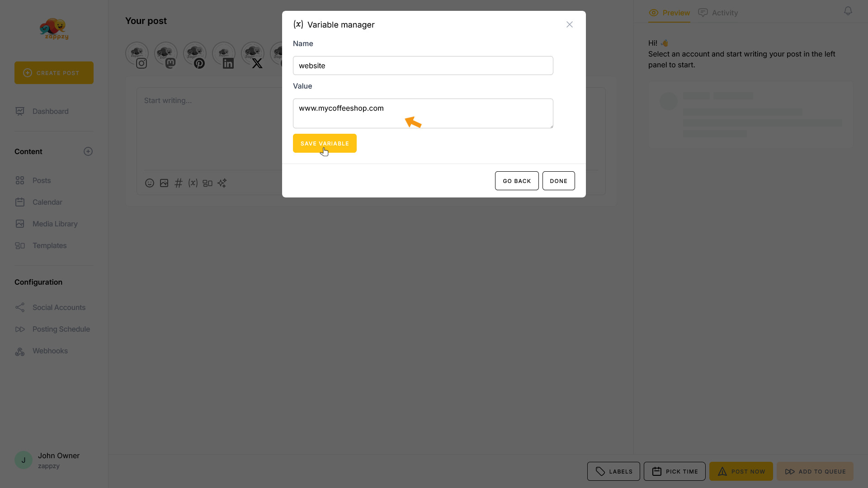Open the notifications bell icon
Screen dimensions: 868x488
(848, 11)
